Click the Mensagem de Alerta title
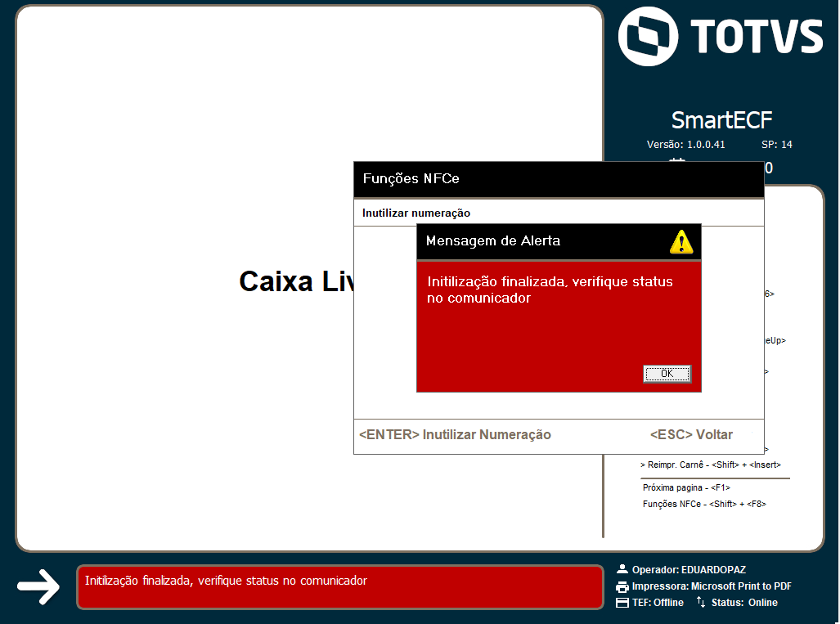This screenshot has height=624, width=840. tap(493, 241)
